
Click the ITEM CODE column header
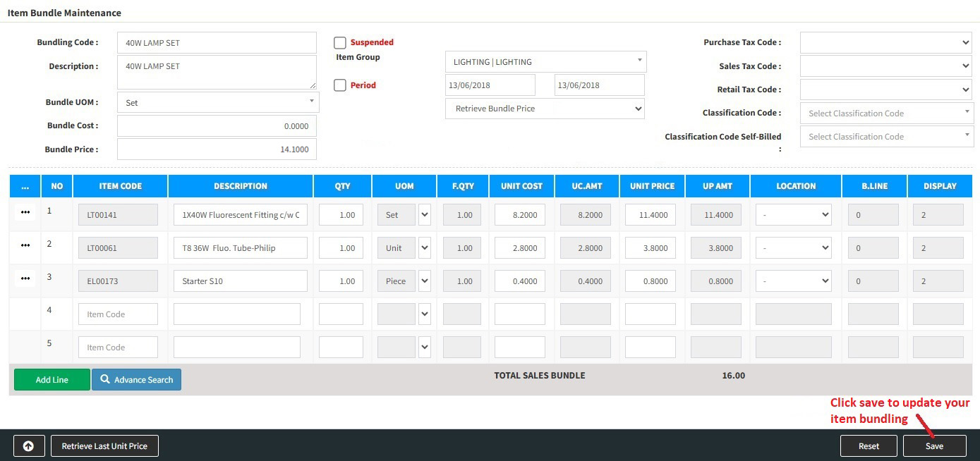(121, 187)
